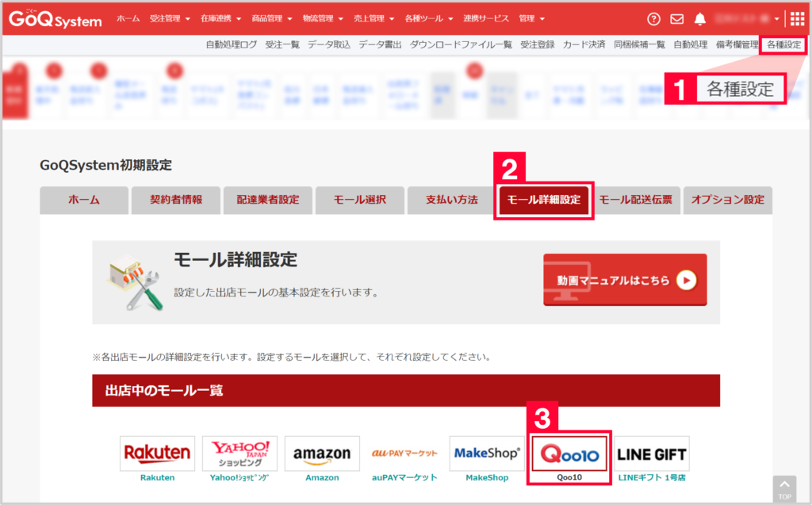Screen dimensions: 812x505
Task: Click the TOP back-to-top control
Action: click(x=784, y=490)
